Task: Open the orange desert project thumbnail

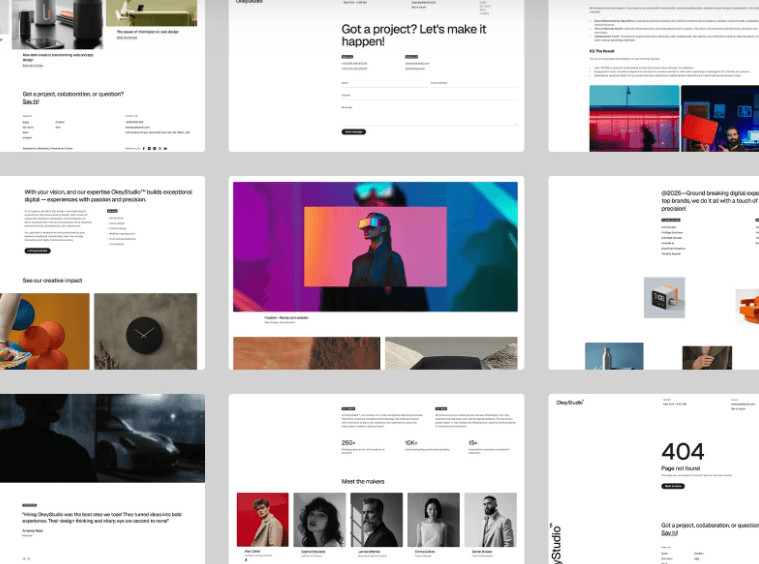Action: point(307,353)
